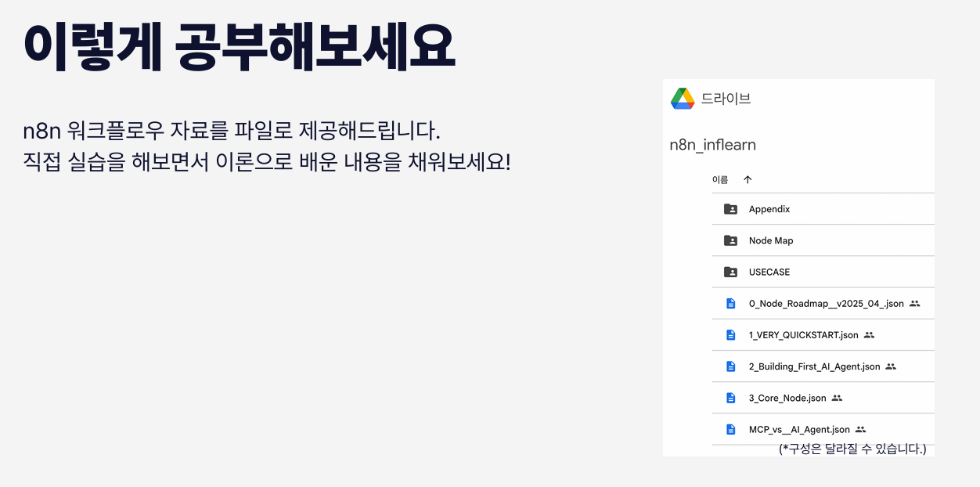Screen dimensions: 980x487
Task: Click the MCP_vs__AI_Agent.json file icon
Action: 730,429
